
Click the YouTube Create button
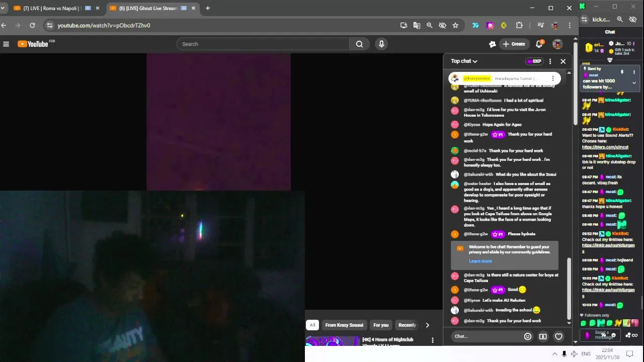click(514, 44)
